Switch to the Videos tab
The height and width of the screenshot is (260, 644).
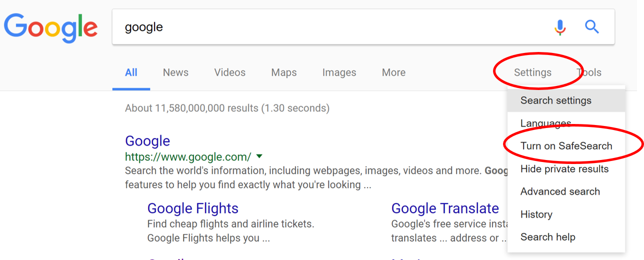pyautogui.click(x=229, y=72)
